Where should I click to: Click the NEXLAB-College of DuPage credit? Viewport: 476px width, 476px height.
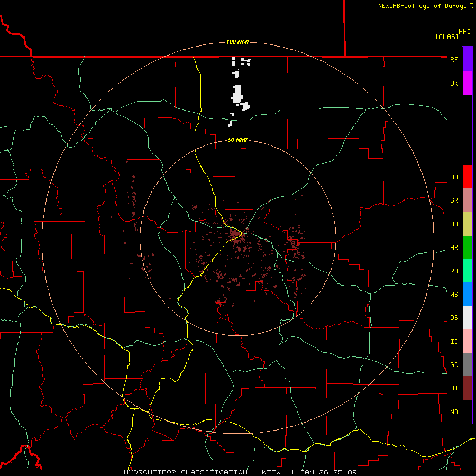tap(425, 6)
